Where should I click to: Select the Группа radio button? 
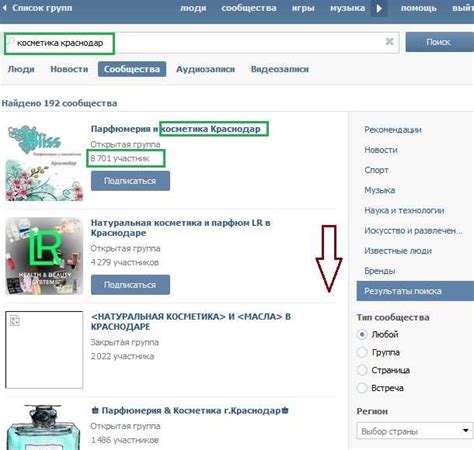tap(362, 352)
